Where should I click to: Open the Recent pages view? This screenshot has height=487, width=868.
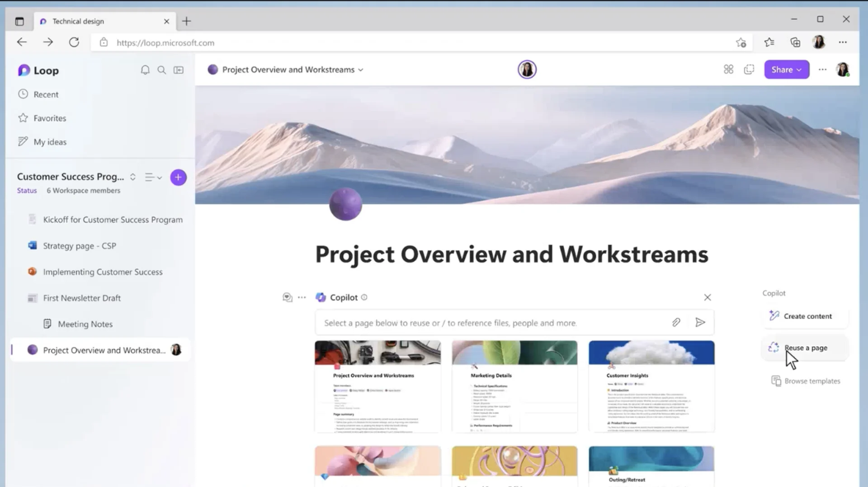pyautogui.click(x=46, y=94)
